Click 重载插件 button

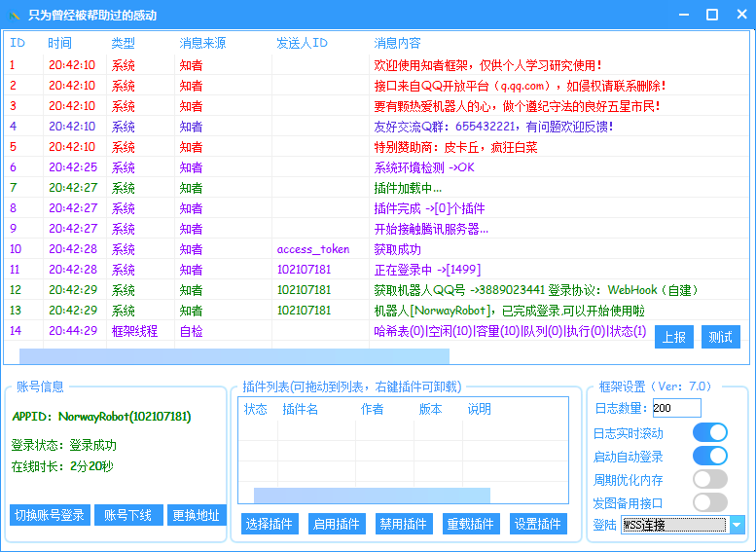click(471, 524)
